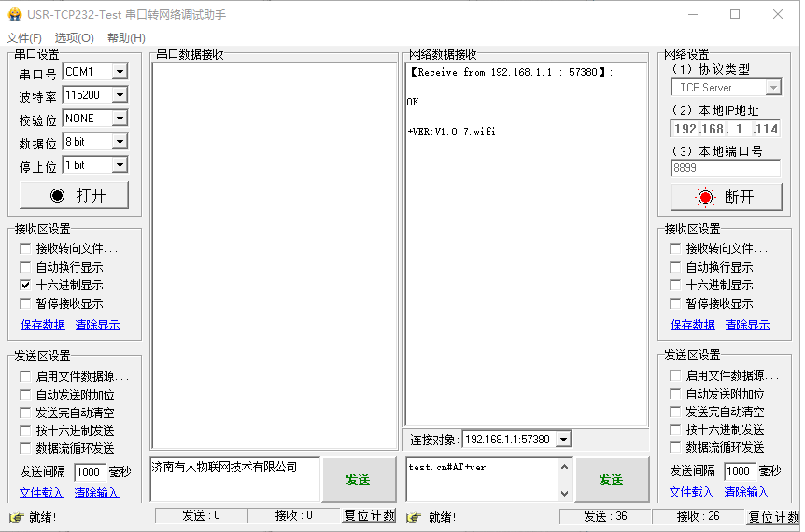Enable network 发送完自动清空 checkbox
The width and height of the screenshot is (805, 532).
[x=675, y=412]
